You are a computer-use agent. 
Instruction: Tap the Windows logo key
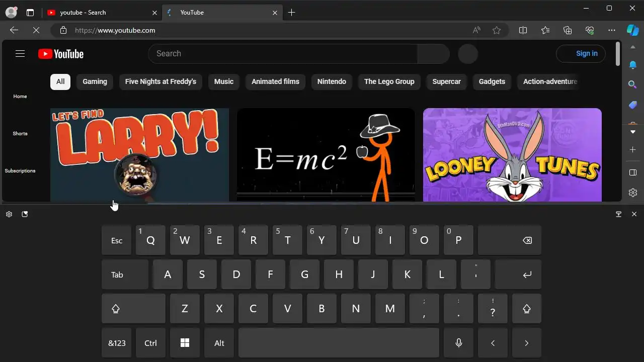coord(185,343)
